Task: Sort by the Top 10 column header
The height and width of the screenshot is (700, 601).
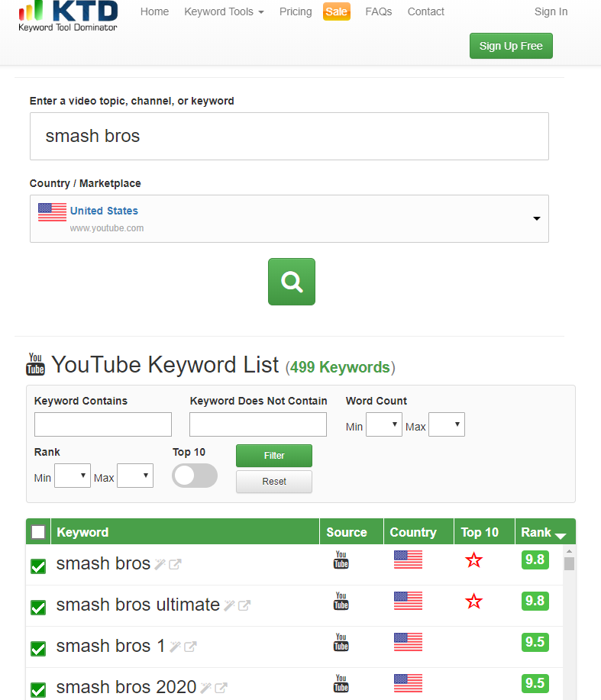Action: [484, 532]
